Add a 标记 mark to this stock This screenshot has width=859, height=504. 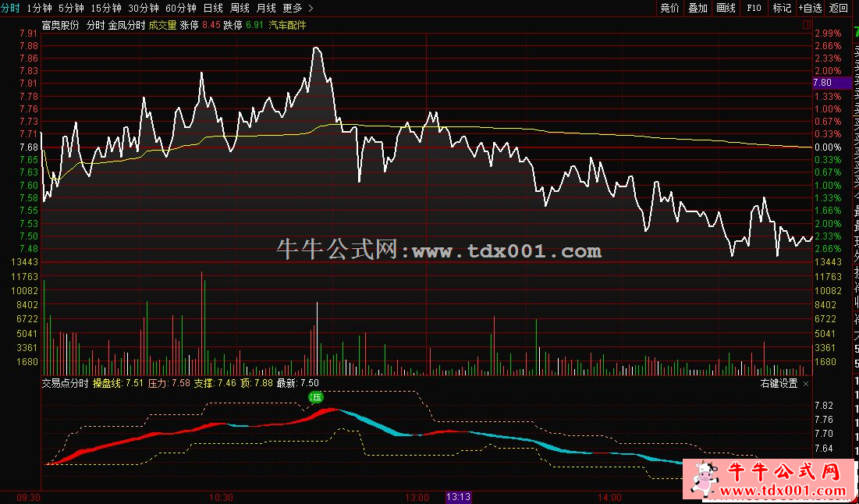[781, 8]
